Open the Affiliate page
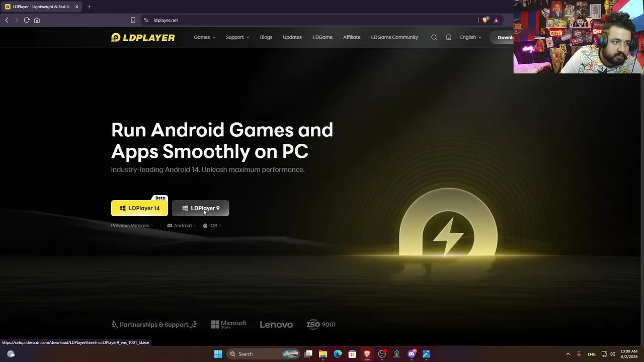The height and width of the screenshot is (362, 644). click(x=352, y=37)
